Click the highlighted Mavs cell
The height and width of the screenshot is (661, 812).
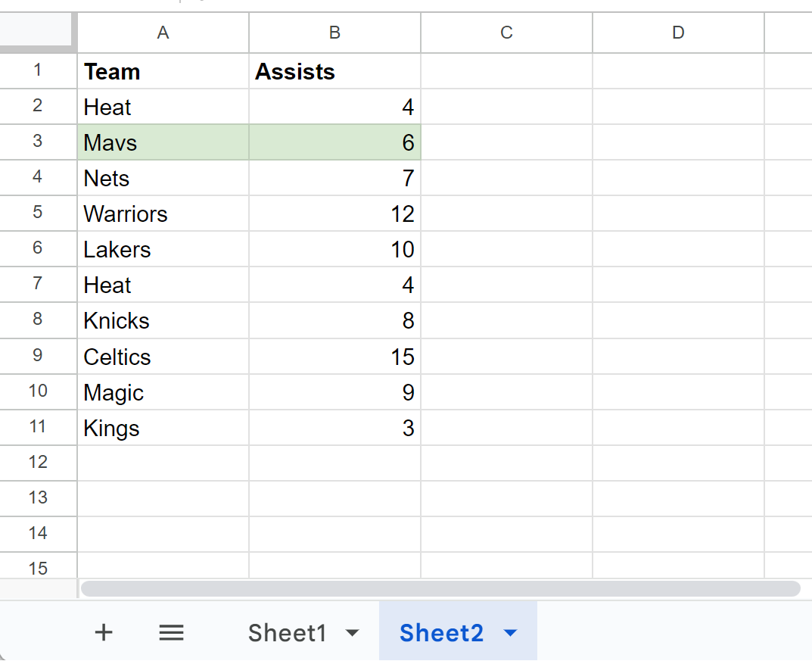(163, 142)
